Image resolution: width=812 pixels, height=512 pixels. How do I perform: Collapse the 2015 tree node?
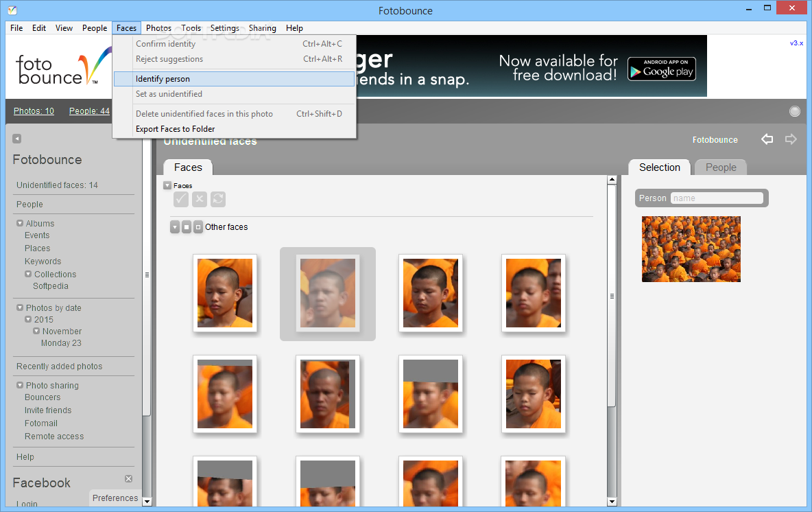28,320
